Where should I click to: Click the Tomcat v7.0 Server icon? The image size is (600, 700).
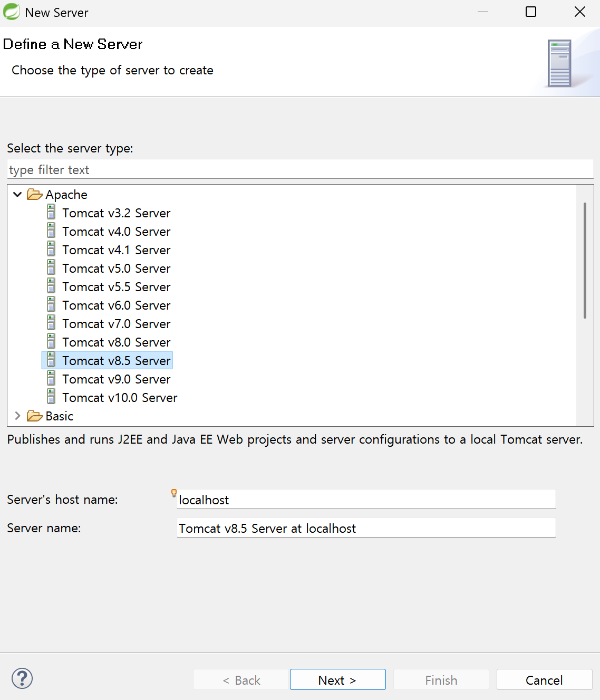pyautogui.click(x=51, y=323)
